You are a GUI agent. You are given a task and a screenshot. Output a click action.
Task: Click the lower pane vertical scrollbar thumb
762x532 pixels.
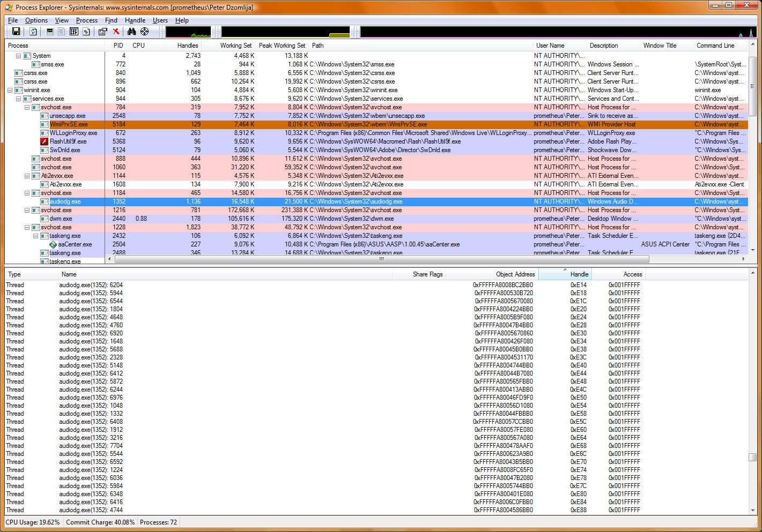pos(753,457)
